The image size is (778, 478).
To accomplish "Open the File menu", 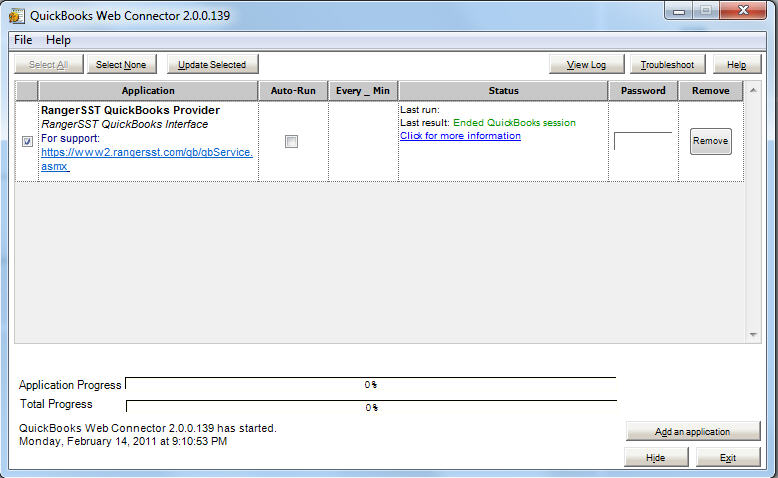I will click(x=23, y=40).
